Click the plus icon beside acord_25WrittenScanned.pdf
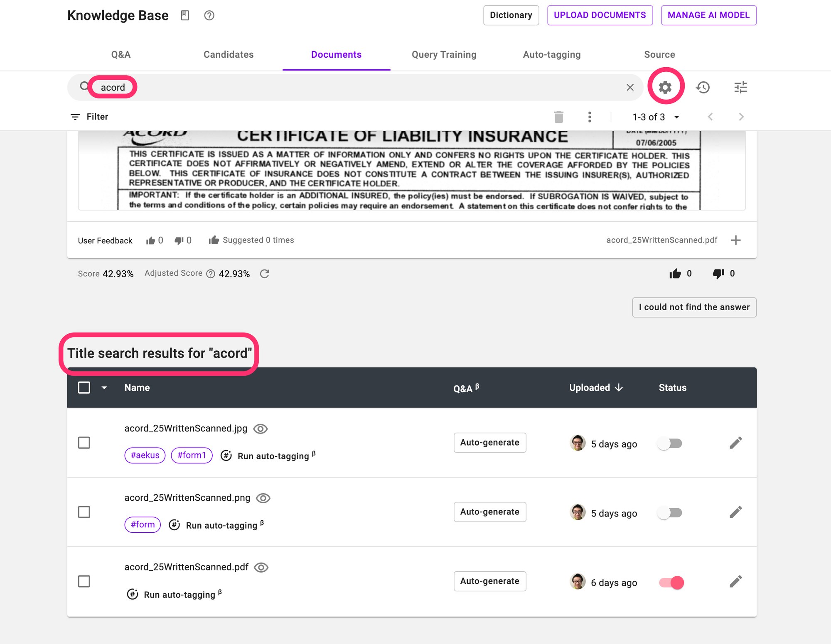831x644 pixels. (x=736, y=240)
